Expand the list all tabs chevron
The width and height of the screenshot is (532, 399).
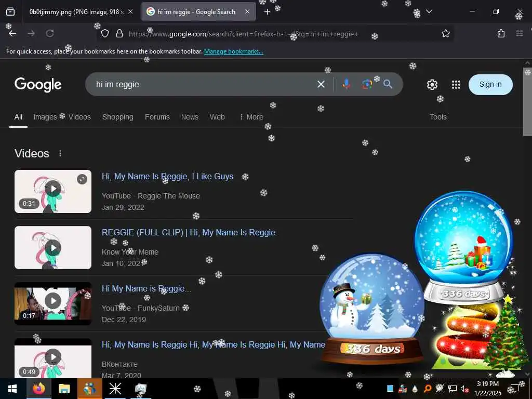429,11
